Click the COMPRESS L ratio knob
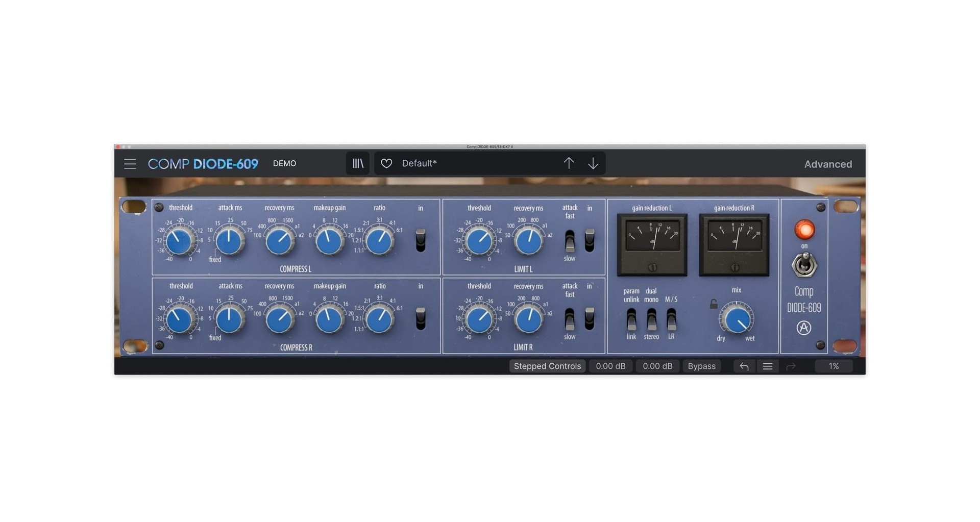 click(379, 241)
